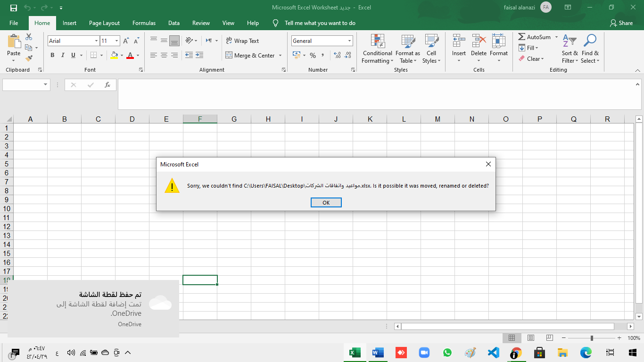Switch to the Insert tab

[69, 23]
